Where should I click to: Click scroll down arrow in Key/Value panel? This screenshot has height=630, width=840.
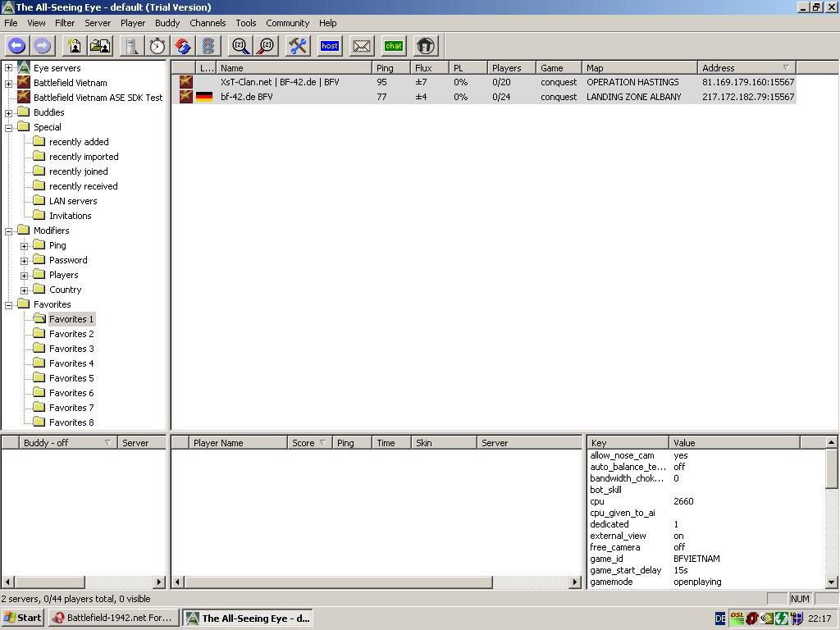click(831, 582)
